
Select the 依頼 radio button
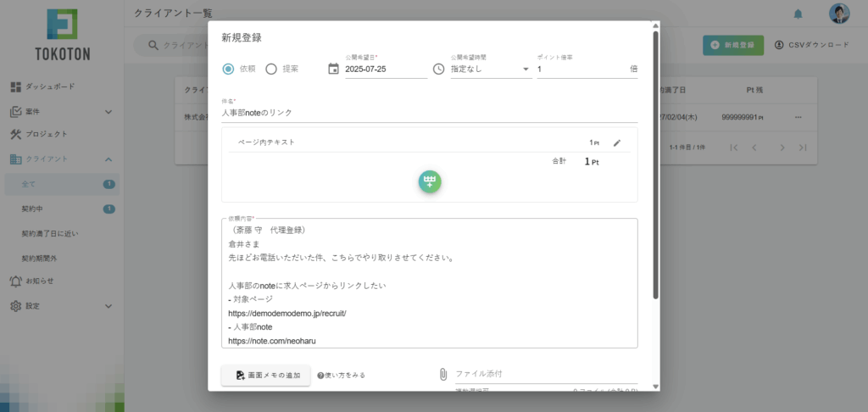point(229,69)
